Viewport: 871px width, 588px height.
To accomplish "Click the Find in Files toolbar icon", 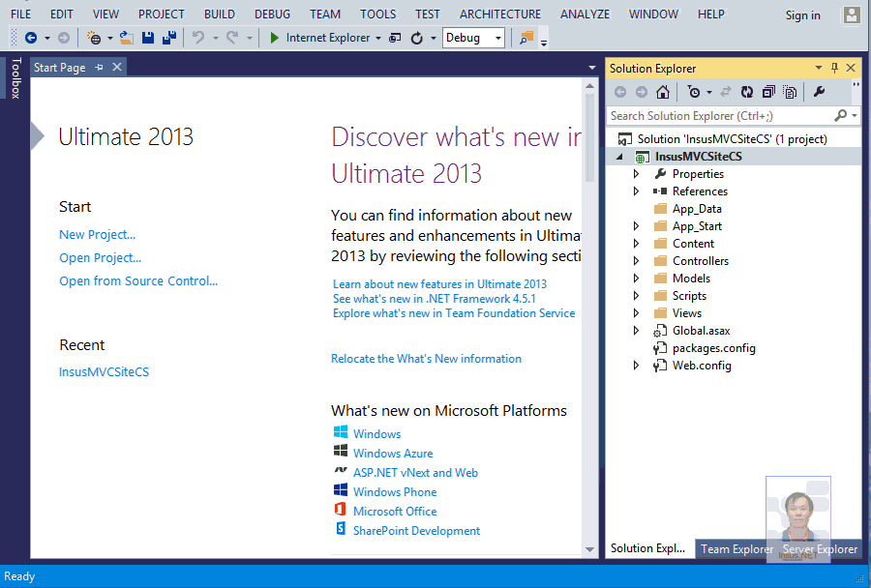I will (526, 38).
